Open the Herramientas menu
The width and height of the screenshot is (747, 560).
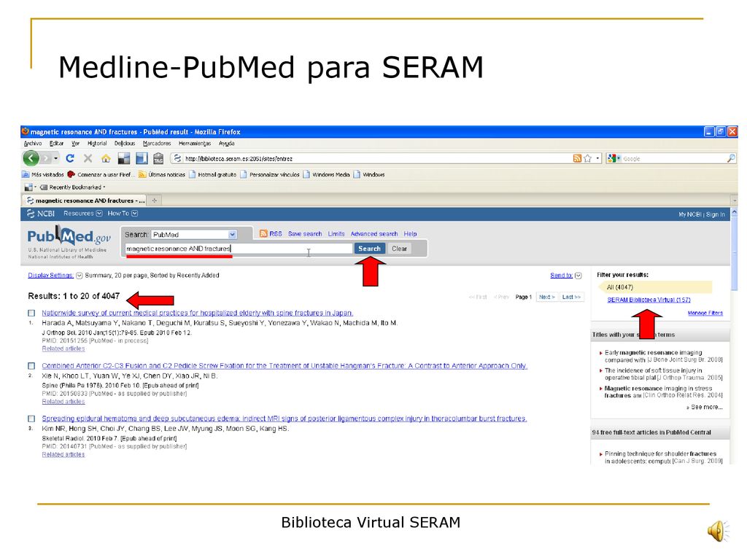pyautogui.click(x=194, y=144)
